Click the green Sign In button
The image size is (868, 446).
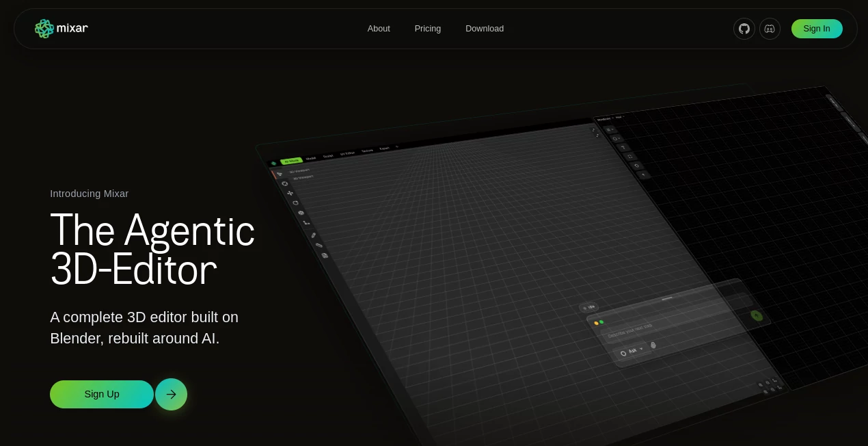(817, 29)
